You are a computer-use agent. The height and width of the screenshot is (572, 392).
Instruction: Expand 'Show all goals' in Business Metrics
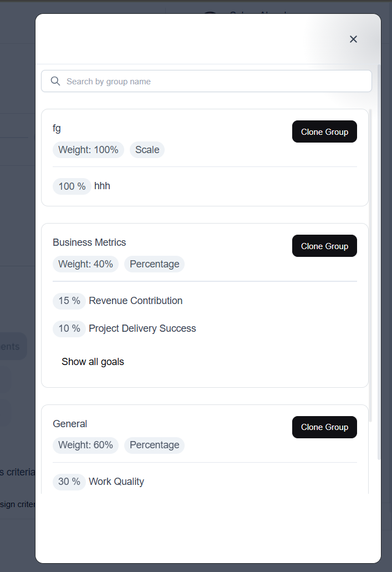point(93,362)
